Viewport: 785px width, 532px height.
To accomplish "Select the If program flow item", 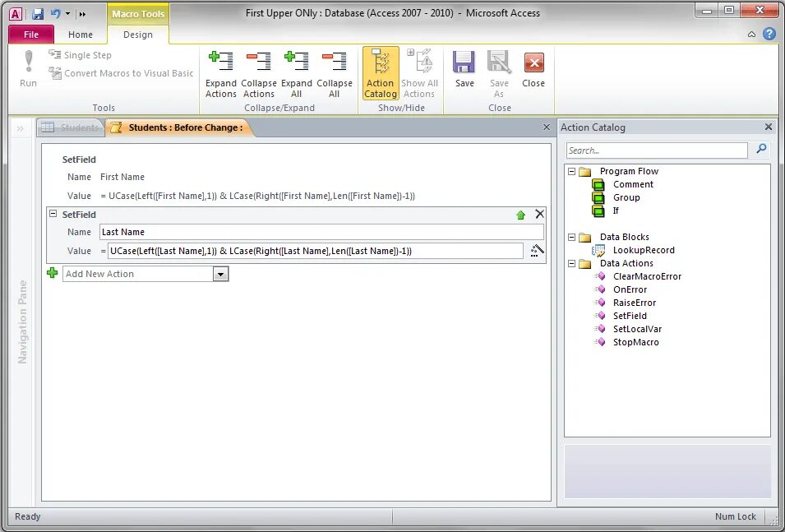I will (x=616, y=210).
